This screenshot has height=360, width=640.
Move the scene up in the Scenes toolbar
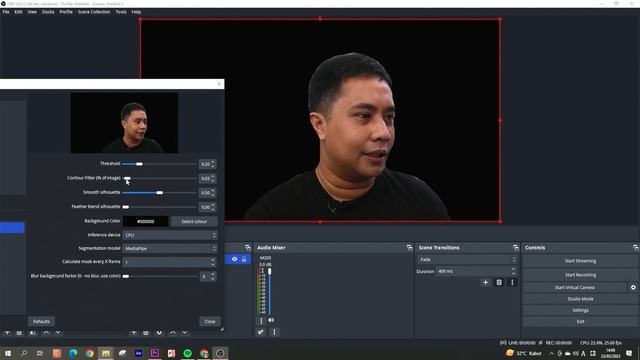click(46, 333)
